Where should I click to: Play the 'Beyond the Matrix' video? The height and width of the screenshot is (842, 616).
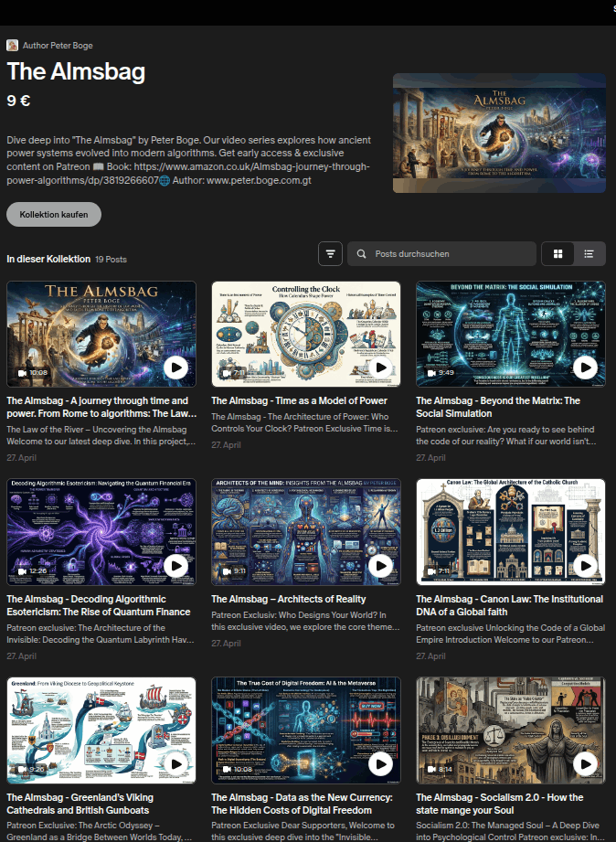pyautogui.click(x=585, y=368)
